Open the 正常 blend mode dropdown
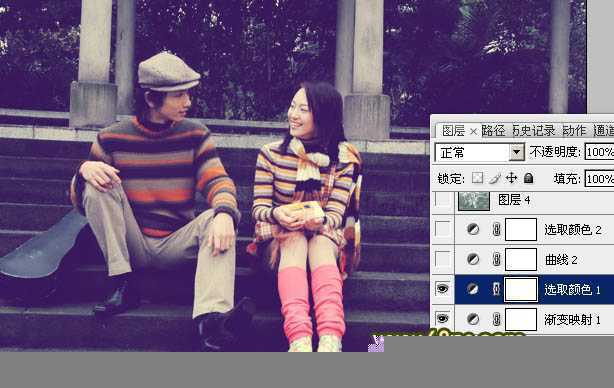Viewport: 614px width, 388px height. [479, 152]
